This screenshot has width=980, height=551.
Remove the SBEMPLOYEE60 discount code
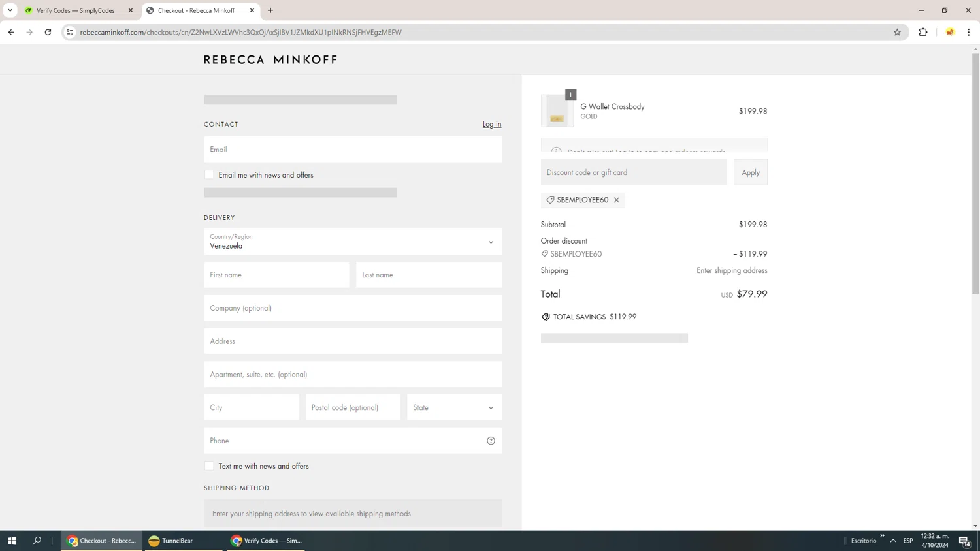tap(617, 200)
